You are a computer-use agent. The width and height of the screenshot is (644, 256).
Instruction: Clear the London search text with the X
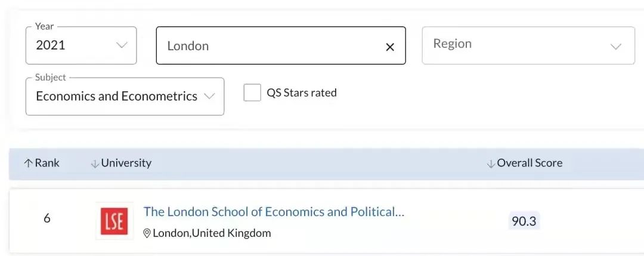tap(390, 47)
